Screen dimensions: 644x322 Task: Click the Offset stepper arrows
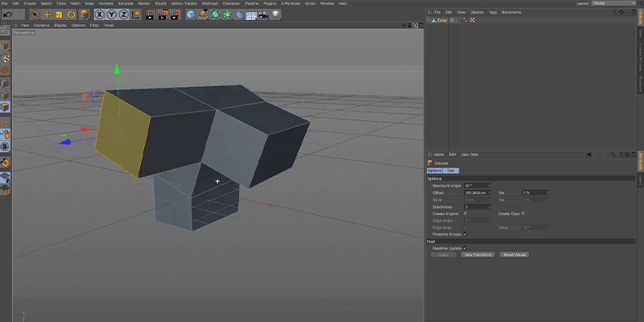[489, 193]
